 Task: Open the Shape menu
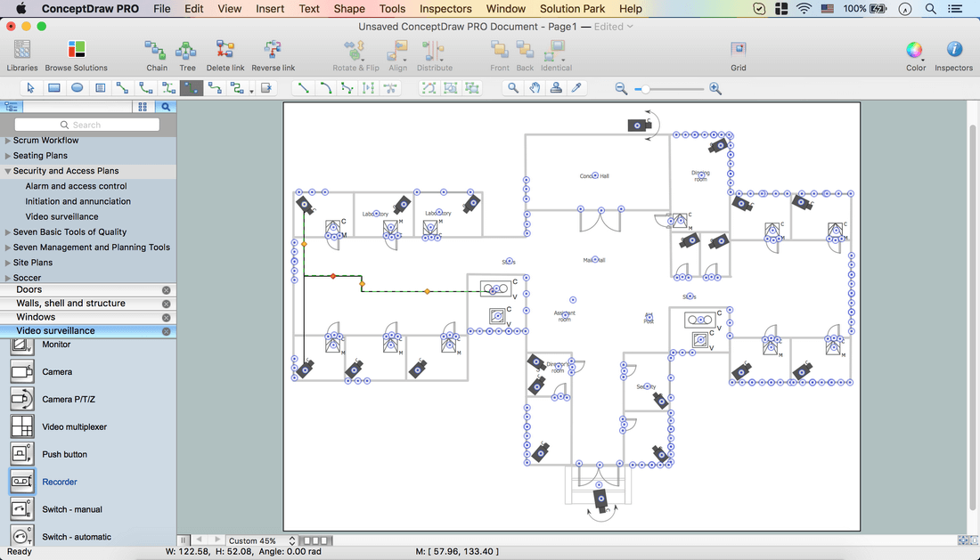tap(349, 9)
